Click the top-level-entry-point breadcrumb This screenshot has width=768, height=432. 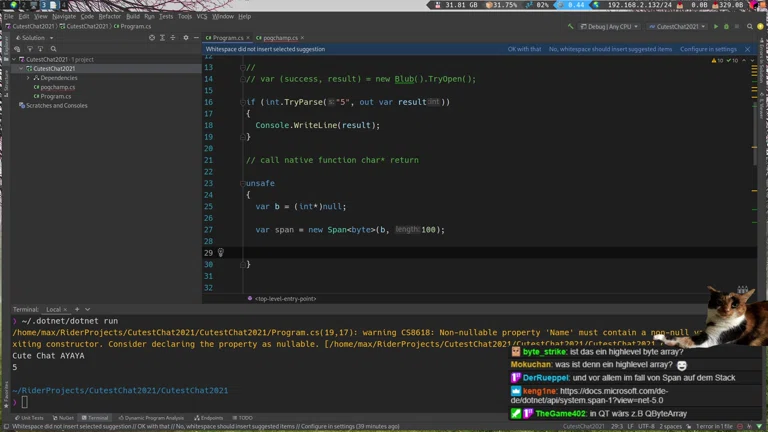pyautogui.click(x=282, y=298)
